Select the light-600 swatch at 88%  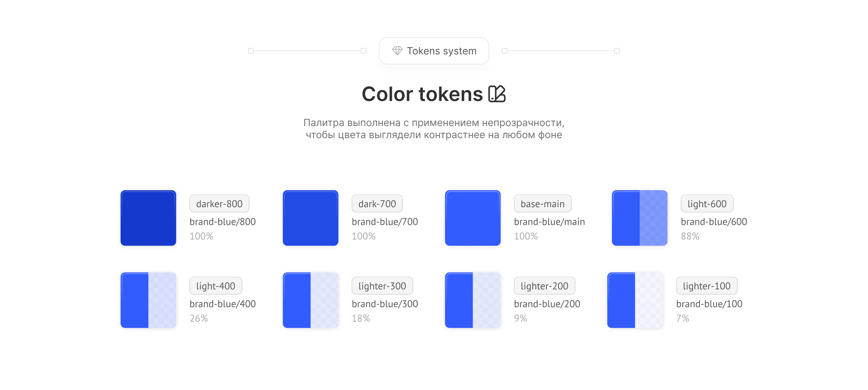639,218
